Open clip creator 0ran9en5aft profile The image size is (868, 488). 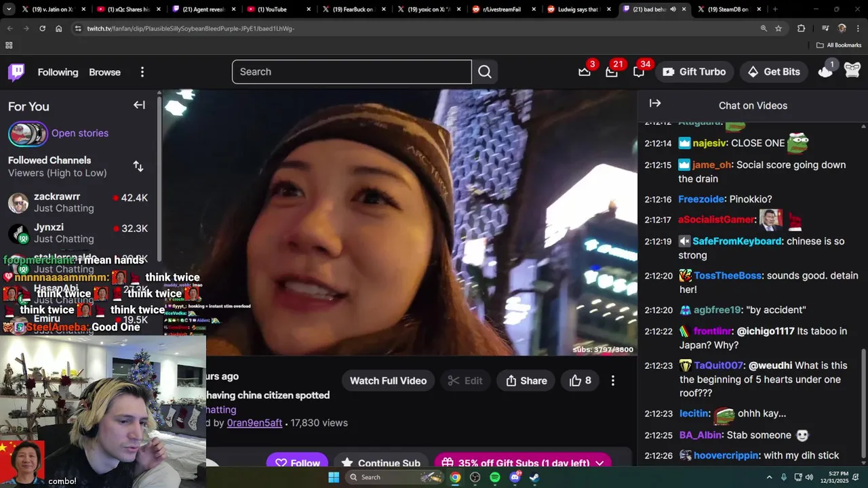[254, 423]
